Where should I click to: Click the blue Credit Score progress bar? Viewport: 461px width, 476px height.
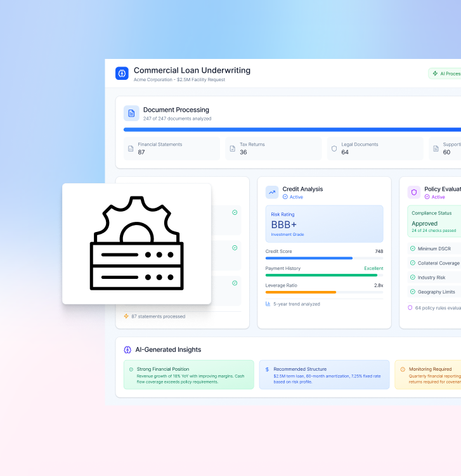(309, 258)
